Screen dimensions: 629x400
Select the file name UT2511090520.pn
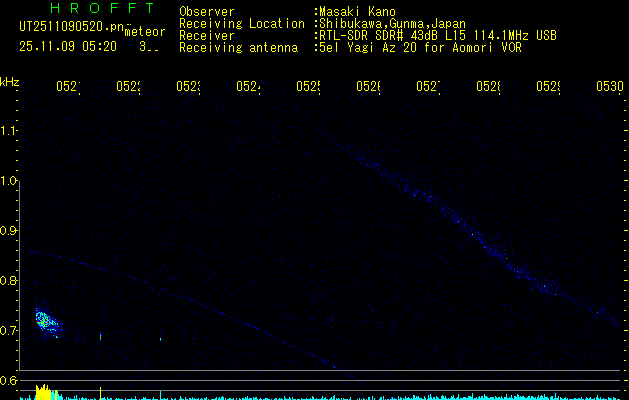(72, 27)
